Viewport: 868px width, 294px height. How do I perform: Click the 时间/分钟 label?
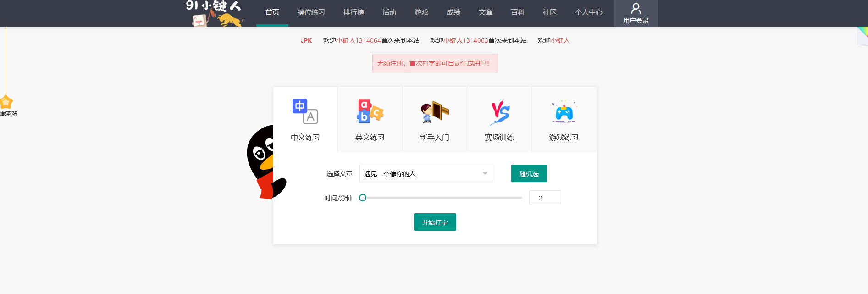point(338,198)
